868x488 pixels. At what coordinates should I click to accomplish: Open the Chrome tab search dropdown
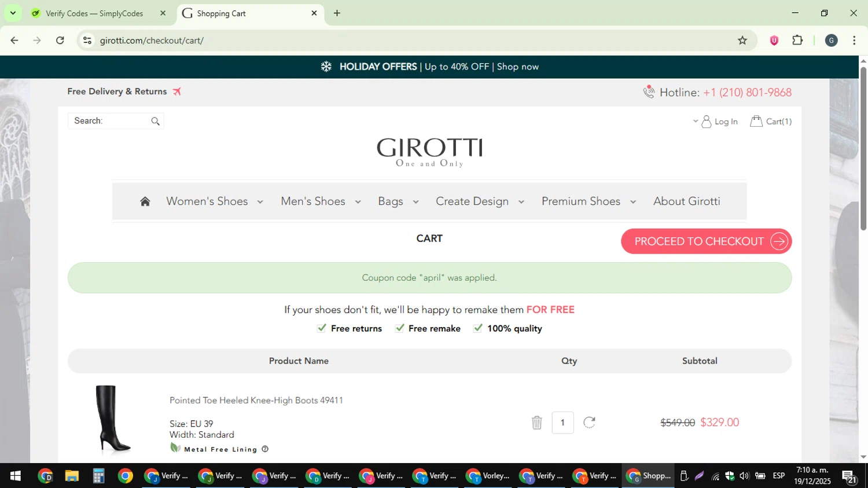[13, 13]
